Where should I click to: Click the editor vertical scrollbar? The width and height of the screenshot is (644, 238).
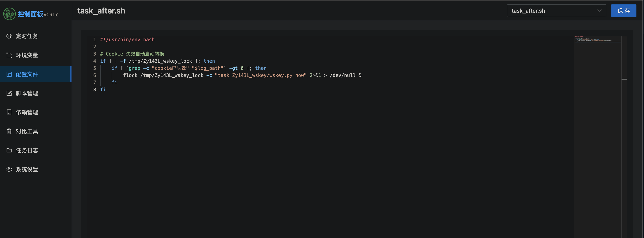click(625, 79)
